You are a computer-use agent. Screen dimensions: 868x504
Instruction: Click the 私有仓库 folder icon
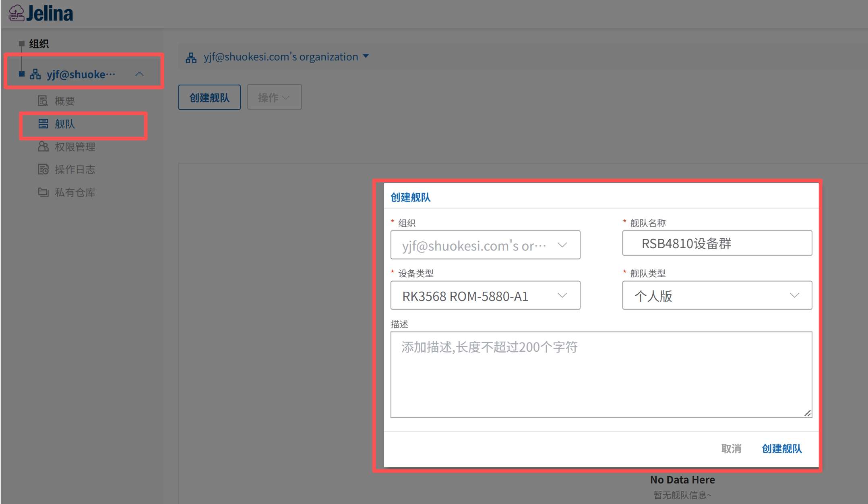(x=43, y=192)
